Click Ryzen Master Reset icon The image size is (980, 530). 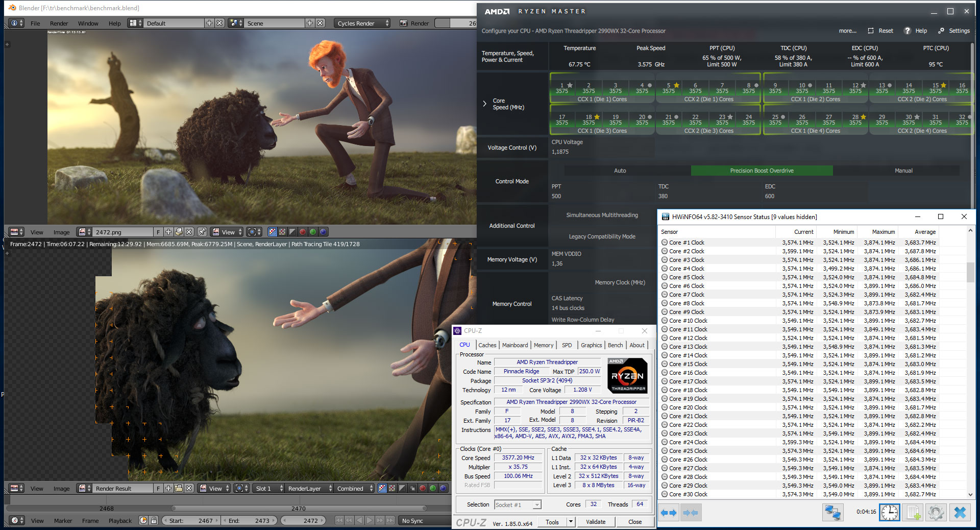[x=871, y=31]
